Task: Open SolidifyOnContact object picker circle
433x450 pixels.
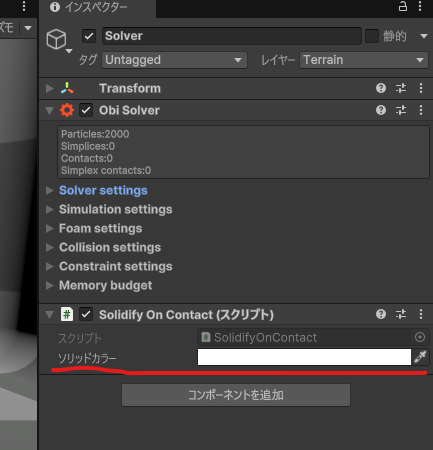Action: click(420, 337)
